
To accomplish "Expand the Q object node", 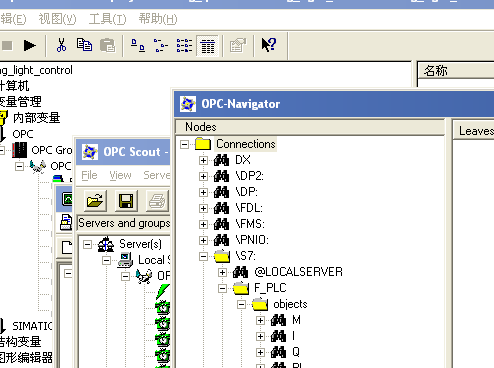I will [260, 352].
